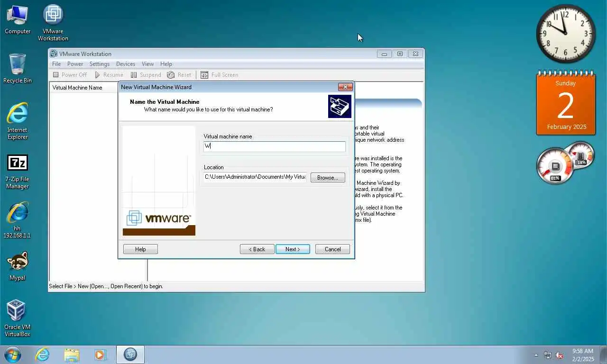The width and height of the screenshot is (607, 364).
Task: Click the VMware Workstation window title icon
Action: 54,54
